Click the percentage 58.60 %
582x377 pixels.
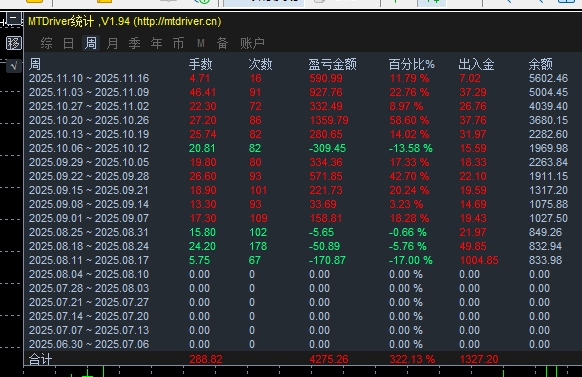click(x=409, y=120)
